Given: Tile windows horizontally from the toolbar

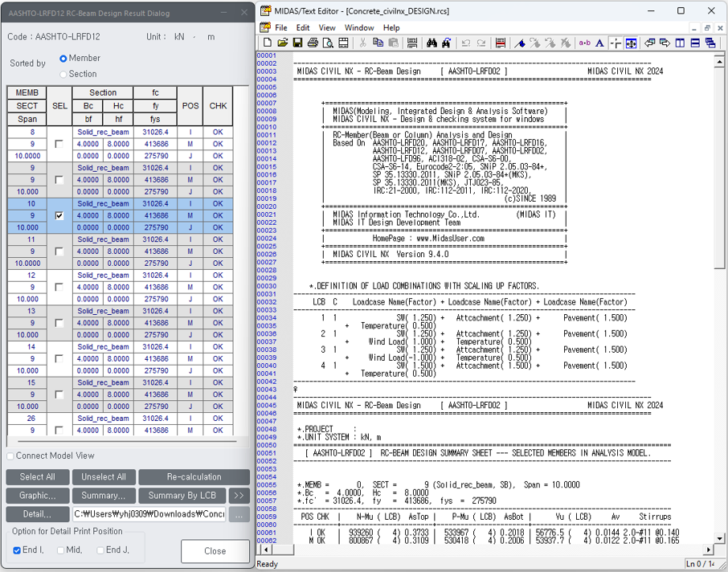Looking at the screenshot, I should 695,43.
